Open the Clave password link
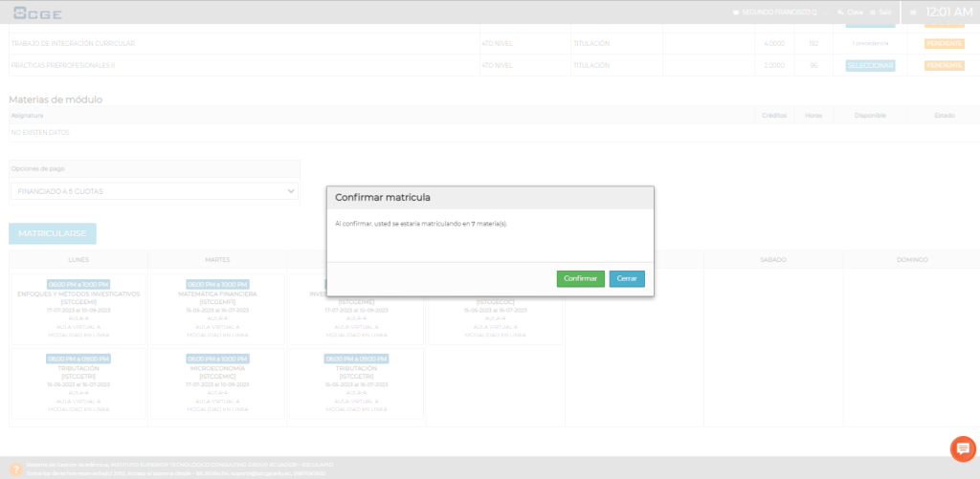The height and width of the screenshot is (479, 980). tap(855, 12)
